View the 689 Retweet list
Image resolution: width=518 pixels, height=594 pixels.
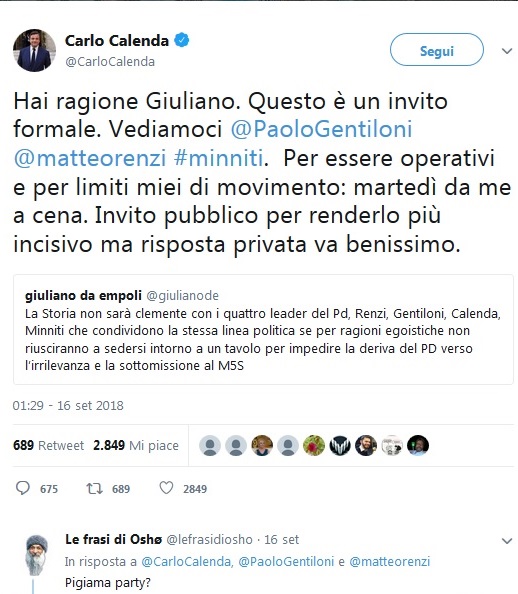tap(49, 446)
